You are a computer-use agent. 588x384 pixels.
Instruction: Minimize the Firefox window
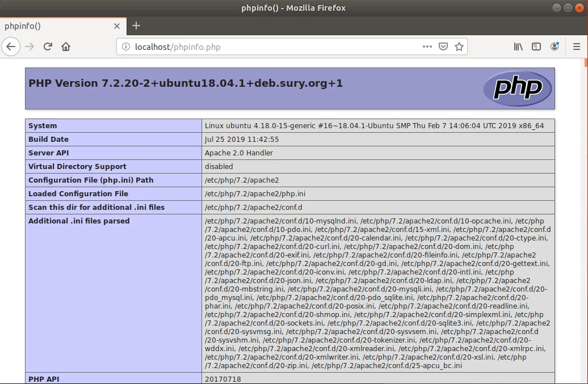pyautogui.click(x=556, y=8)
